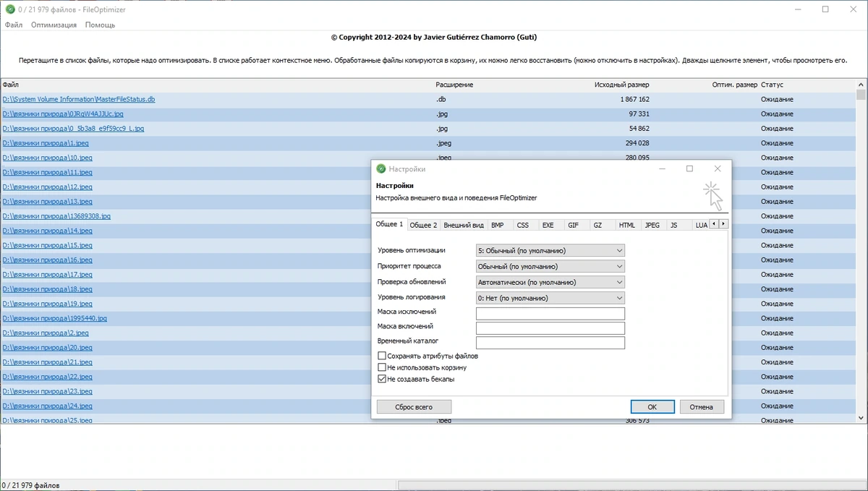
Task: Open the 20.jpeg file link
Action: pos(48,347)
